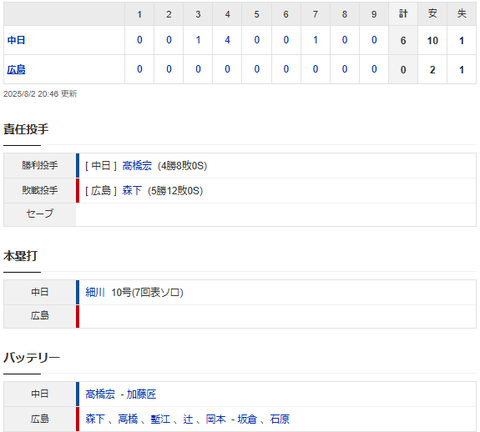Click 中日 third inning score of 1
The width and height of the screenshot is (480, 432).
pos(198,40)
